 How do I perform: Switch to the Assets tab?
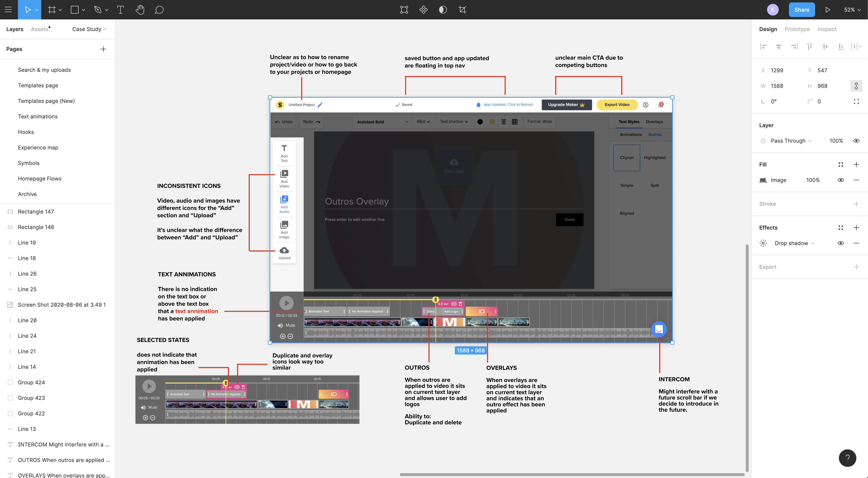coord(40,29)
